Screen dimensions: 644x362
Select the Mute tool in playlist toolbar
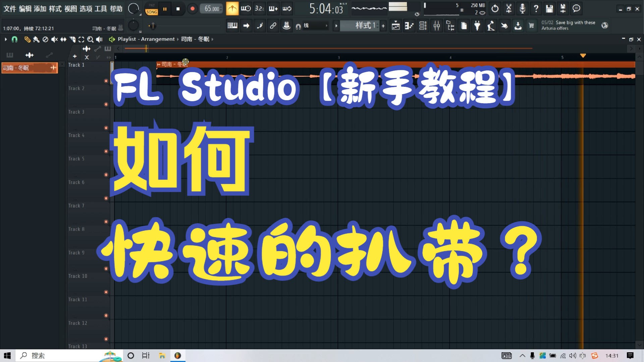[54, 39]
